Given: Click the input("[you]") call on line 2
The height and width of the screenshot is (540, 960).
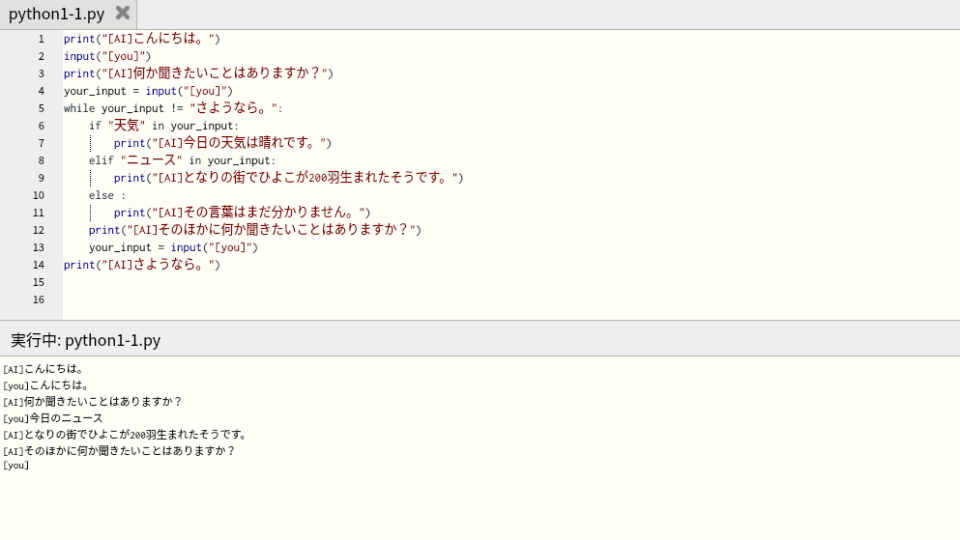Looking at the screenshot, I should 107,56.
